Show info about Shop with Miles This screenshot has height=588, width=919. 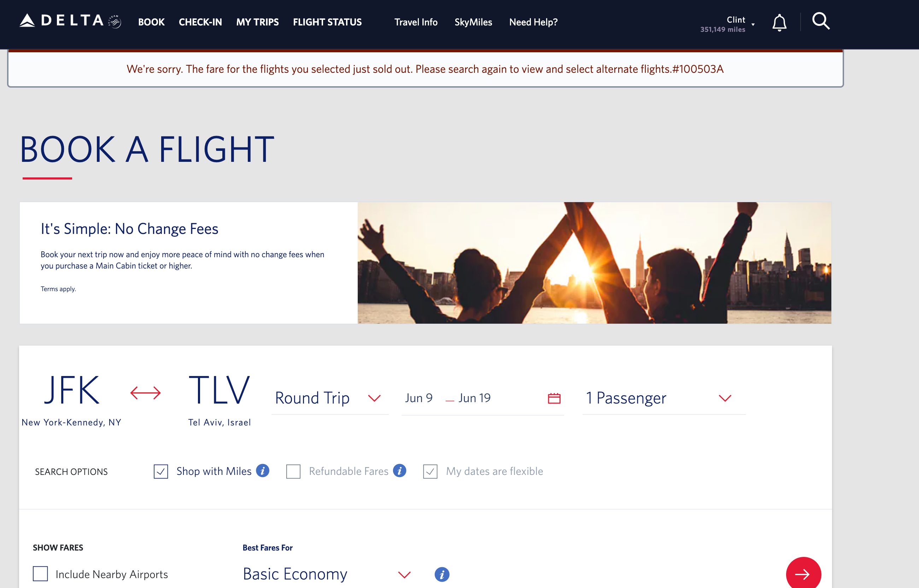pyautogui.click(x=263, y=471)
